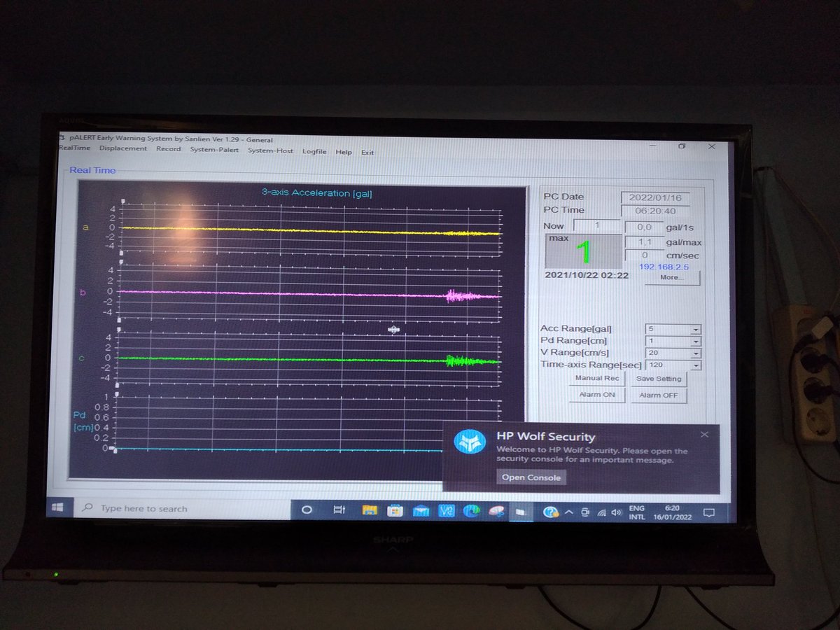This screenshot has height=630, width=840.
Task: Click the More... button
Action: coord(671,277)
